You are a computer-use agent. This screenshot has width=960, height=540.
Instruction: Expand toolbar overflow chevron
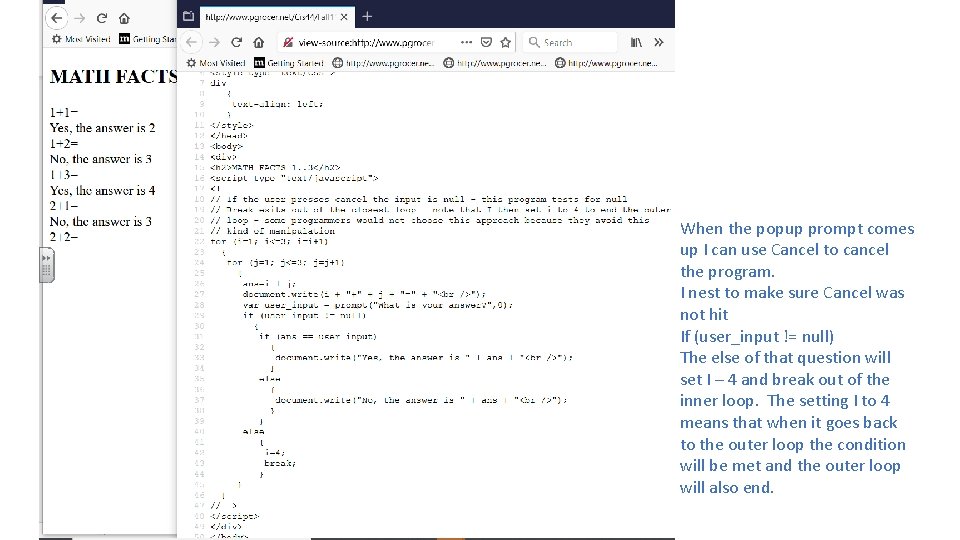click(659, 42)
